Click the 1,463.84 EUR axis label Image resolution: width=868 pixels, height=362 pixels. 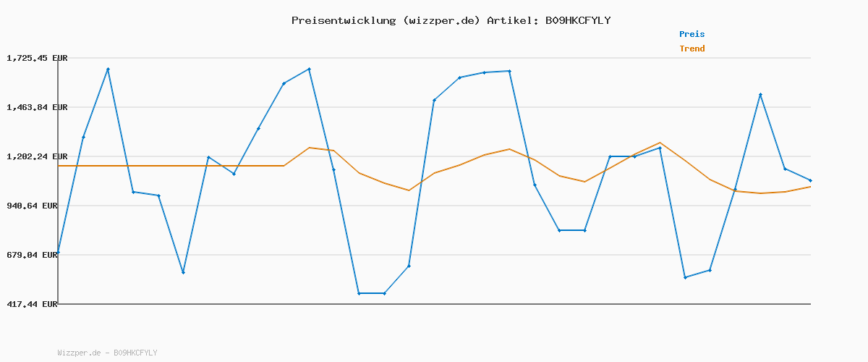[x=37, y=107]
